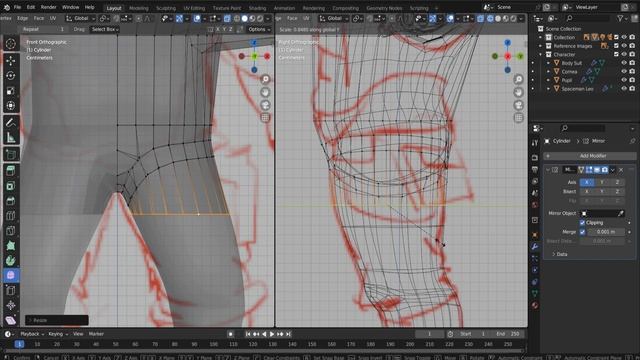Toggle the Clipping checkbox
Image resolution: width=640 pixels, height=360 pixels.
tap(582, 223)
